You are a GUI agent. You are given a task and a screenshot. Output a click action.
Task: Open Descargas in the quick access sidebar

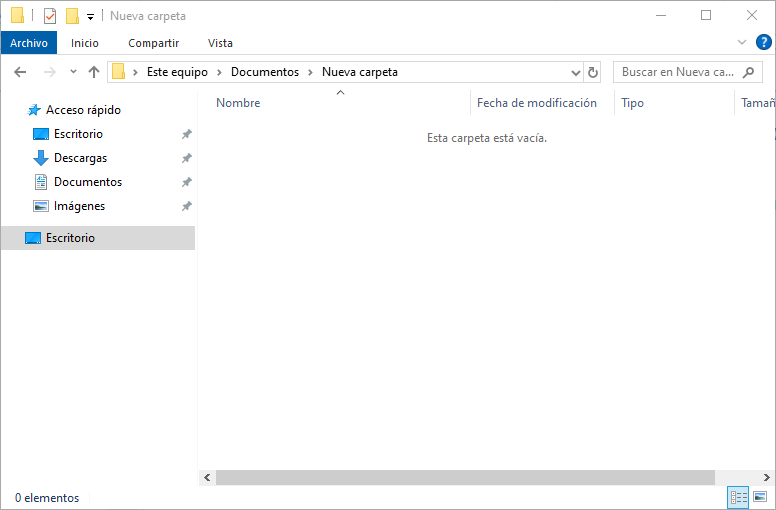[80, 158]
